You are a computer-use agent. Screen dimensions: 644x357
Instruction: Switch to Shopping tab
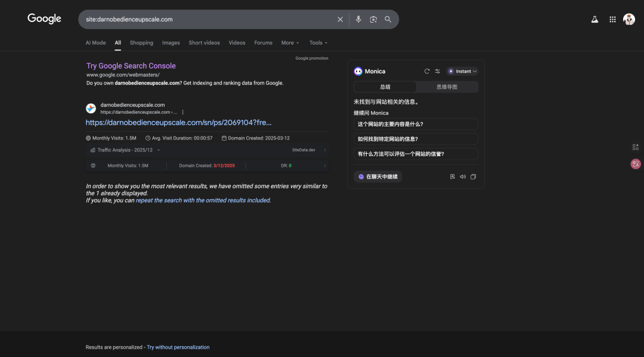pos(141,43)
